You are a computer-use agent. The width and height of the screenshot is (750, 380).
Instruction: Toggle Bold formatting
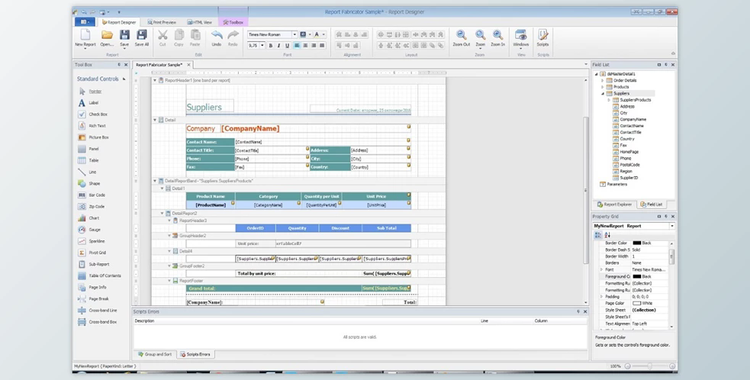tap(270, 45)
